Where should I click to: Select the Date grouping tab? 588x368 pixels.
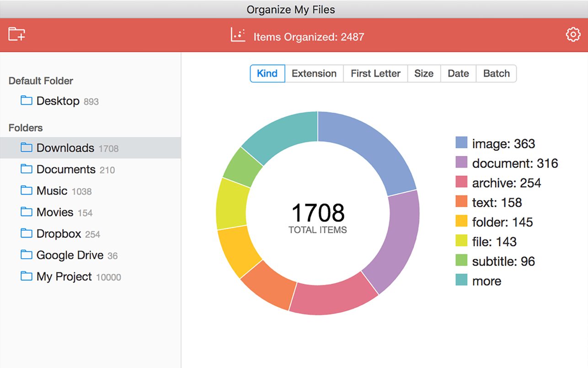458,74
